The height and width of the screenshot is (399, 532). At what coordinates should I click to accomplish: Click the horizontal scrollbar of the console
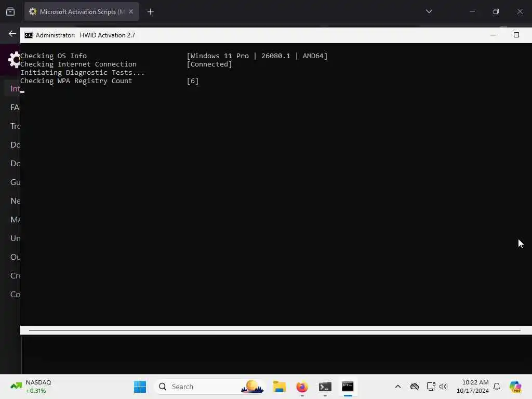coord(274,330)
